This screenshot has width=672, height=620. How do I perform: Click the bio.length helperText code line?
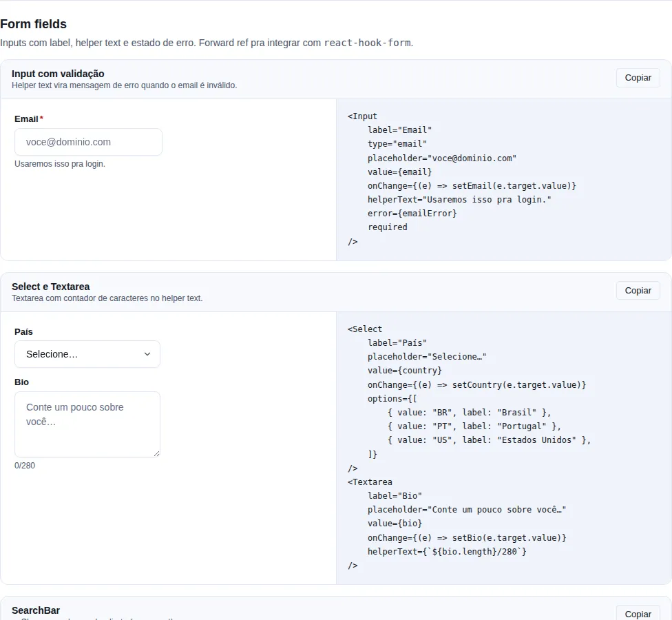point(447,551)
